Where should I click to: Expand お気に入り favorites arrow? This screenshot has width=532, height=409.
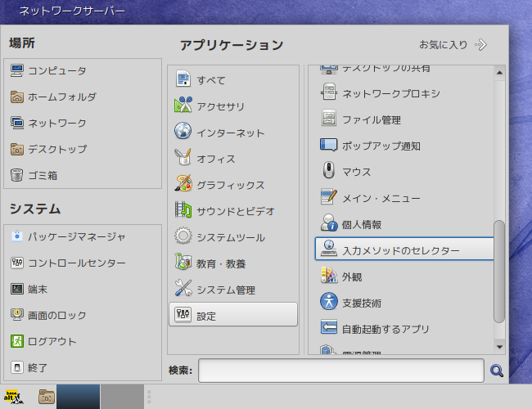[481, 44]
